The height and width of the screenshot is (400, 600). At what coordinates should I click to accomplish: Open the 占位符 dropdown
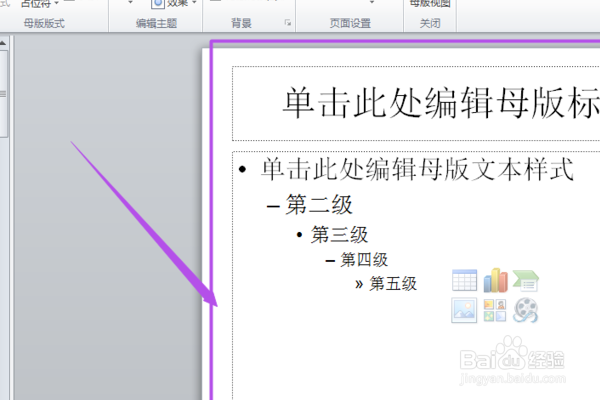pos(39,3)
